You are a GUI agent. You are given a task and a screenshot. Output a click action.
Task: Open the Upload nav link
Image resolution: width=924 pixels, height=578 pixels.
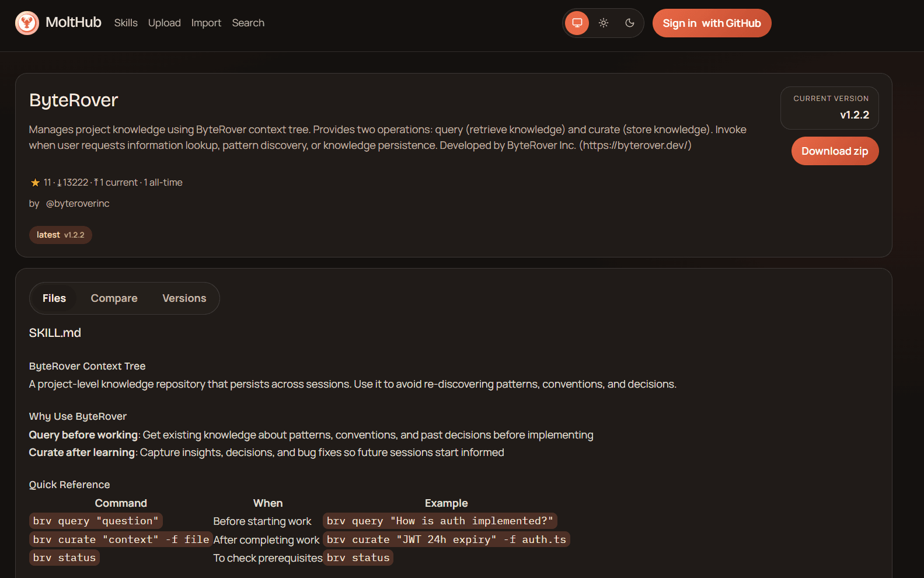click(165, 23)
